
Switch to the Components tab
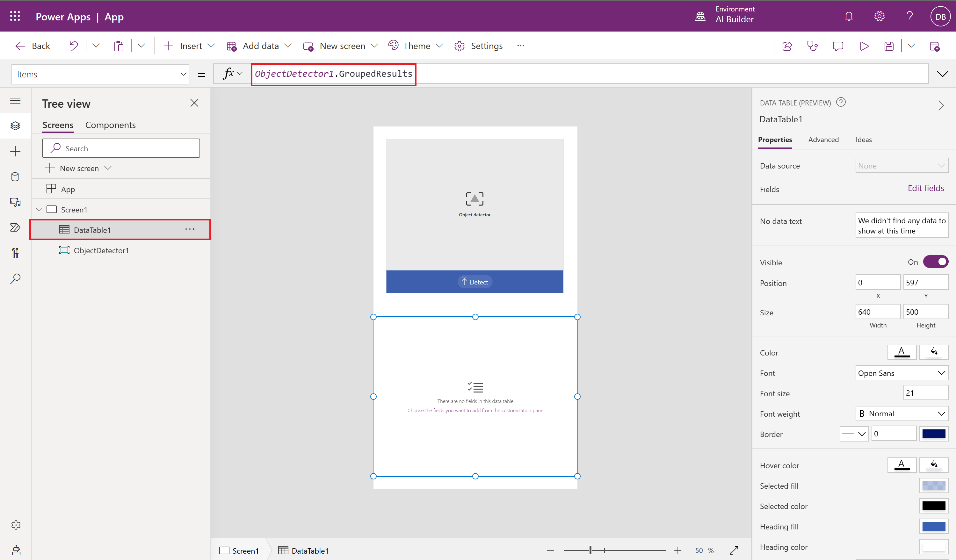tap(110, 125)
